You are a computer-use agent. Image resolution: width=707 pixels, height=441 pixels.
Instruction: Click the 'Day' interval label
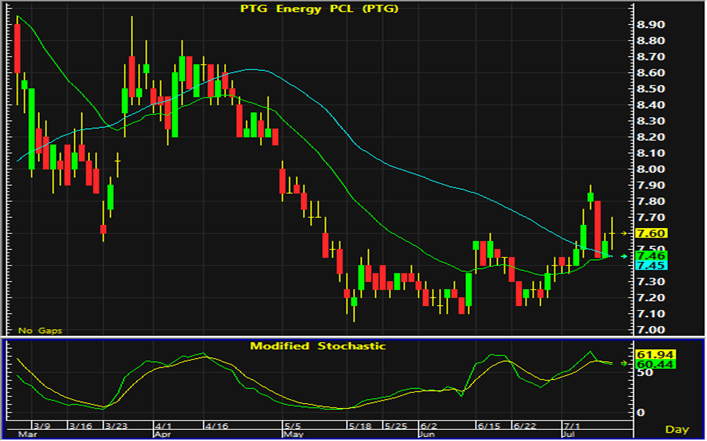[x=677, y=429]
